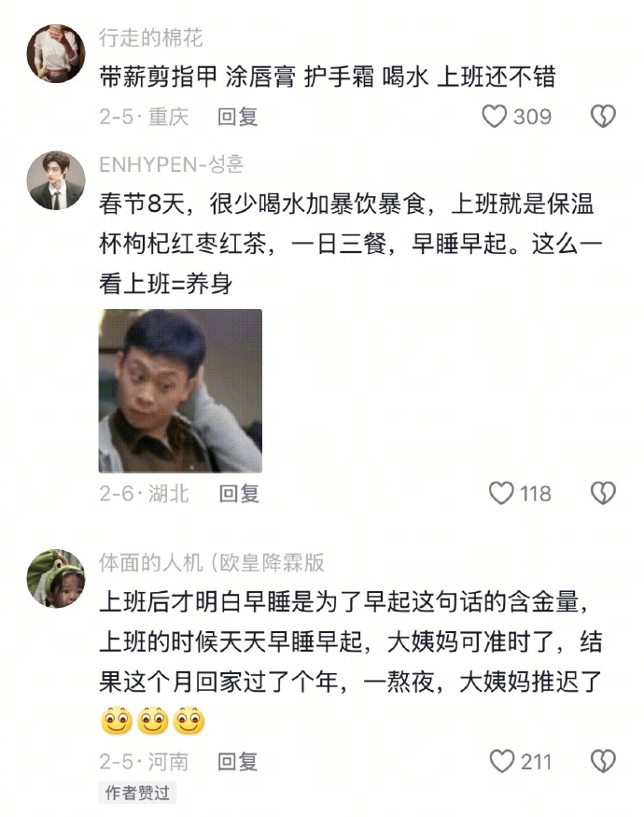Tap broken heart on the 湖北 comment
The height and width of the screenshot is (817, 644).
(603, 493)
